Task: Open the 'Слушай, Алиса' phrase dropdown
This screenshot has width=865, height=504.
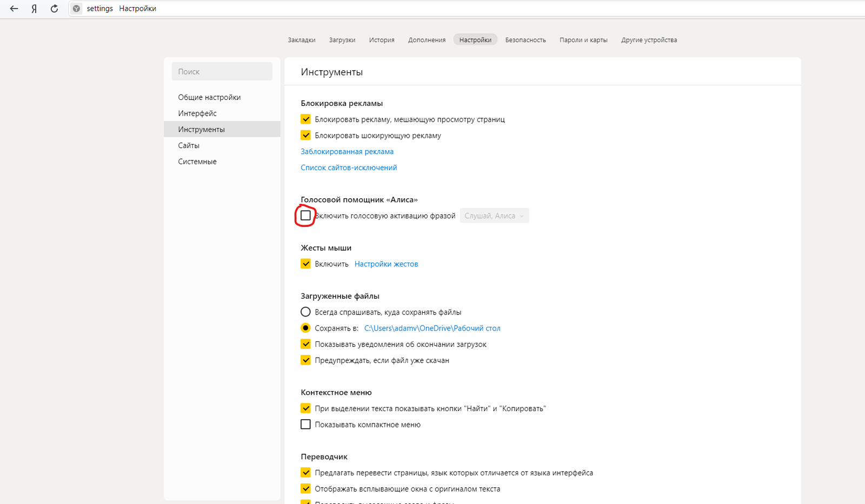Action: (494, 216)
